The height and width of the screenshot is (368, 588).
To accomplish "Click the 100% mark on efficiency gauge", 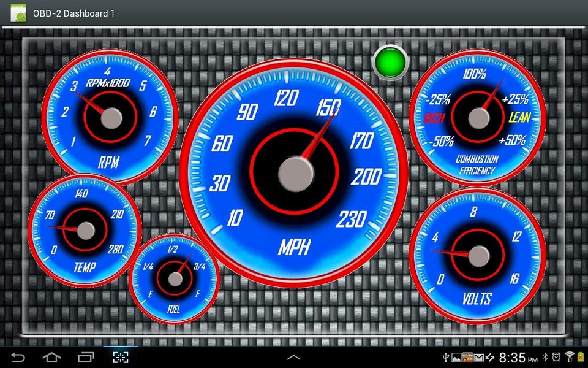I will [x=474, y=74].
